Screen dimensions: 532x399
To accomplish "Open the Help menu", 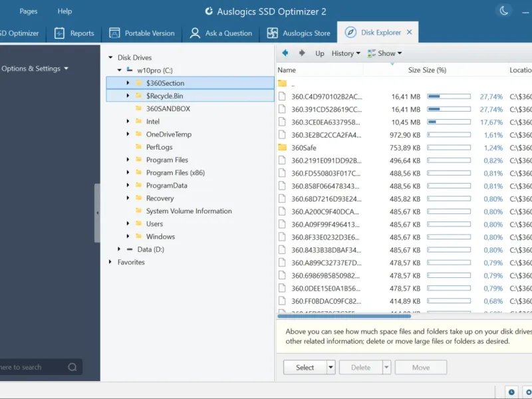I will 65,11.
